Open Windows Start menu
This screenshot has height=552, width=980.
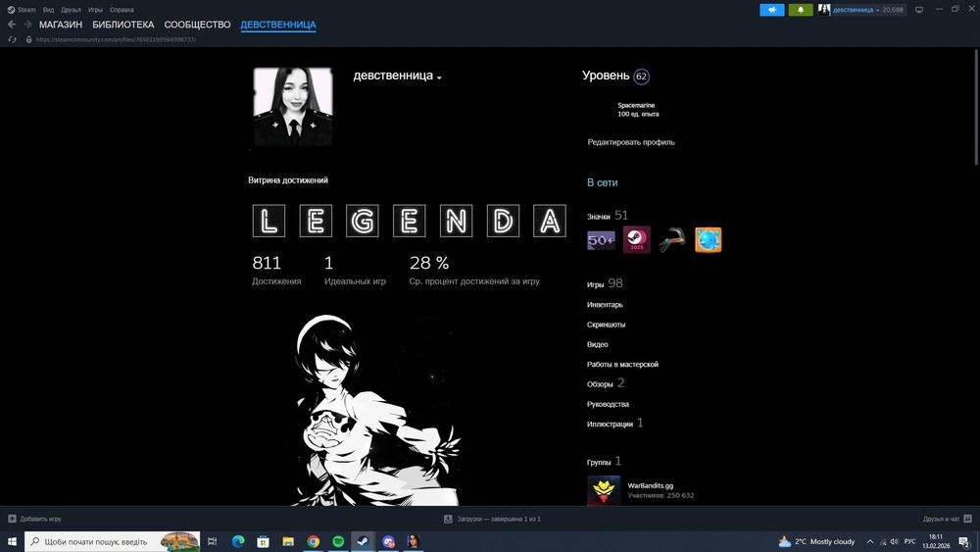pos(12,541)
